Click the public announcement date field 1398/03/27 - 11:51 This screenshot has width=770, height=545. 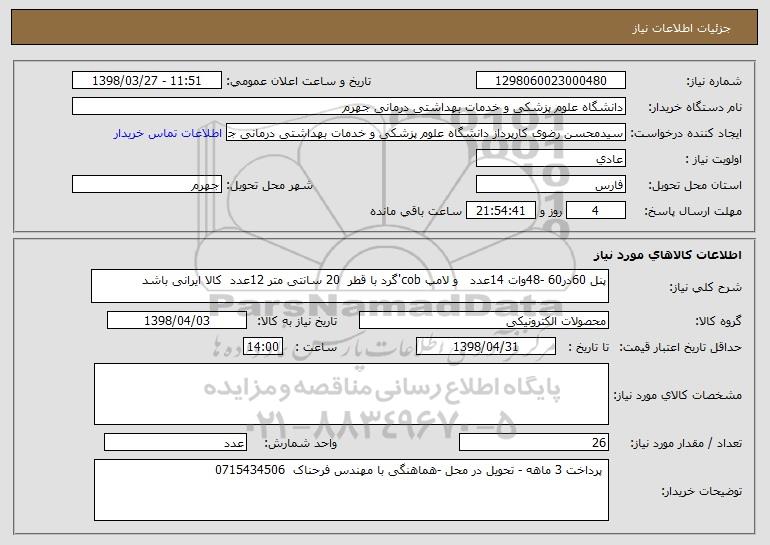click(x=147, y=81)
